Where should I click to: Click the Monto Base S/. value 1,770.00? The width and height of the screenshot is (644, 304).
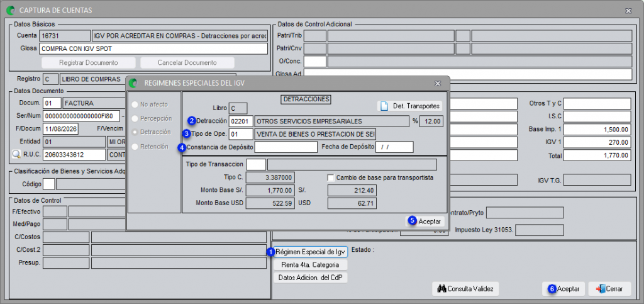tap(270, 191)
